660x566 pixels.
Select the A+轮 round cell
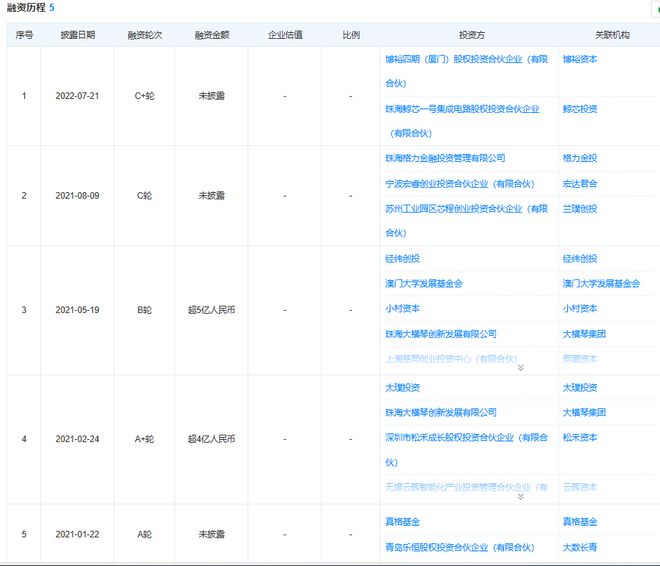[x=144, y=439]
